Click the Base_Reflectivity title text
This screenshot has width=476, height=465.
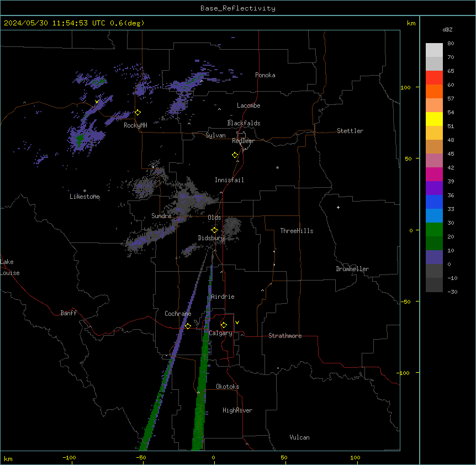pos(238,8)
